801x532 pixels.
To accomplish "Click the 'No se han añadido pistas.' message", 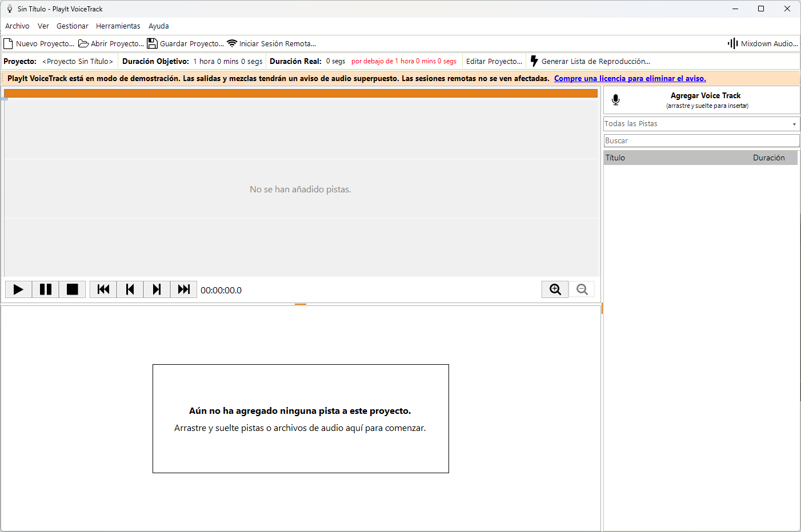I will point(301,190).
